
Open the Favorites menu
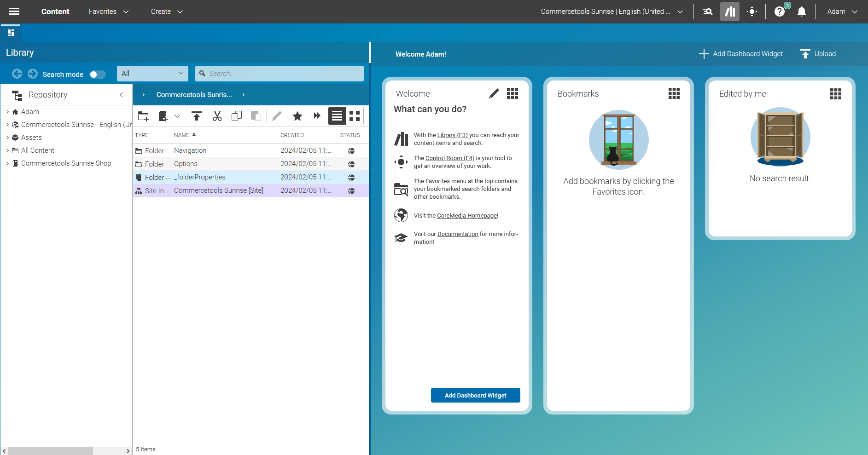pyautogui.click(x=109, y=12)
